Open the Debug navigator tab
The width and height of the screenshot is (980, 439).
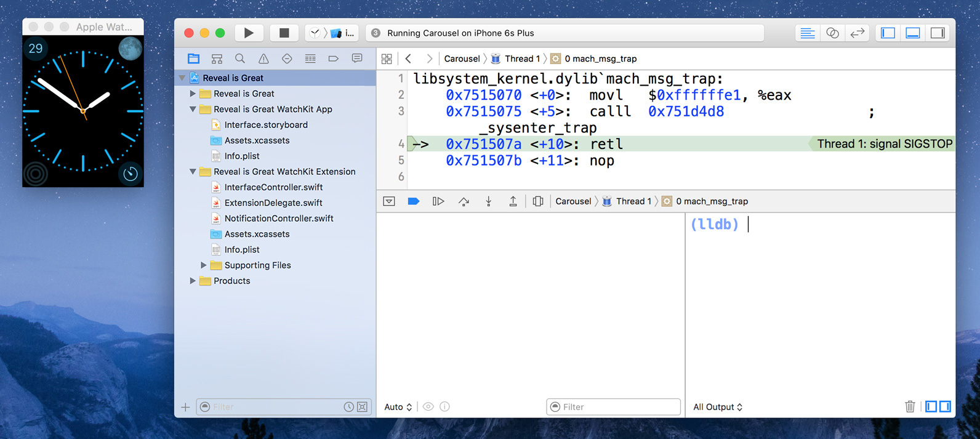pos(310,58)
